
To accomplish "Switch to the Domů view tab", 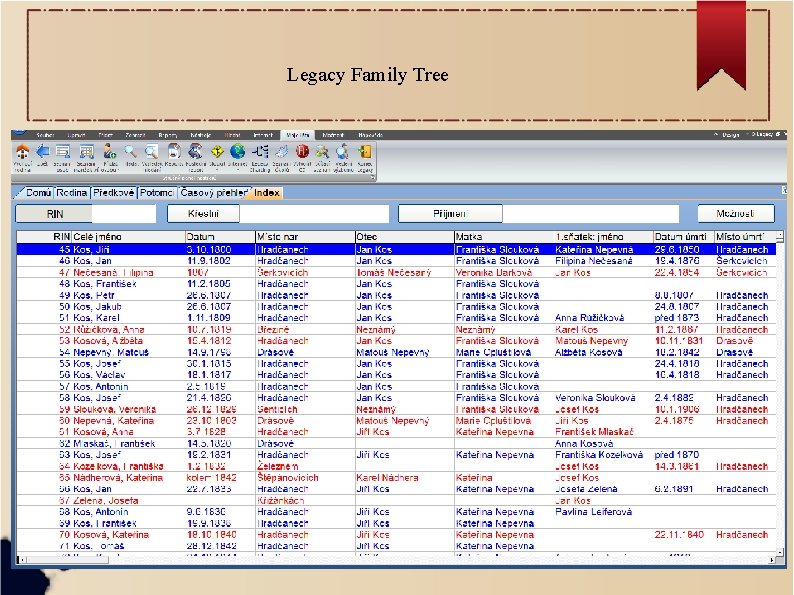I will tap(38, 192).
